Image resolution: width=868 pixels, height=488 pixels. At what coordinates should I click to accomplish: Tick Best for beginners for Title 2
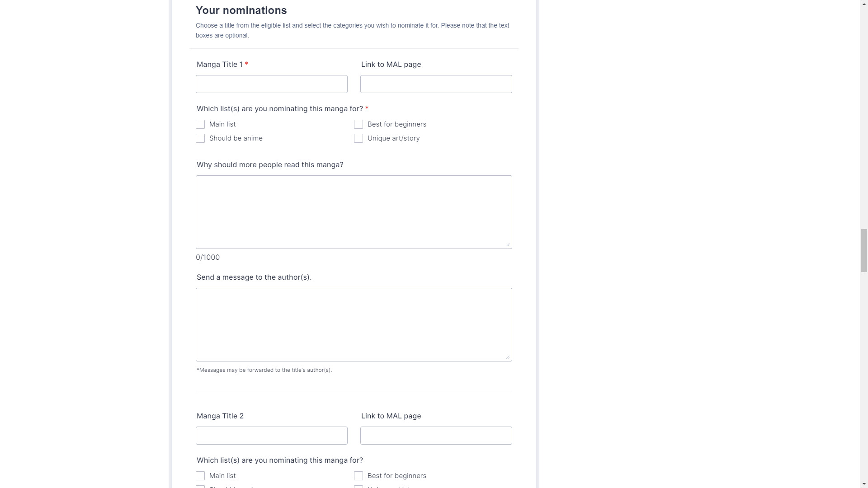point(359,476)
